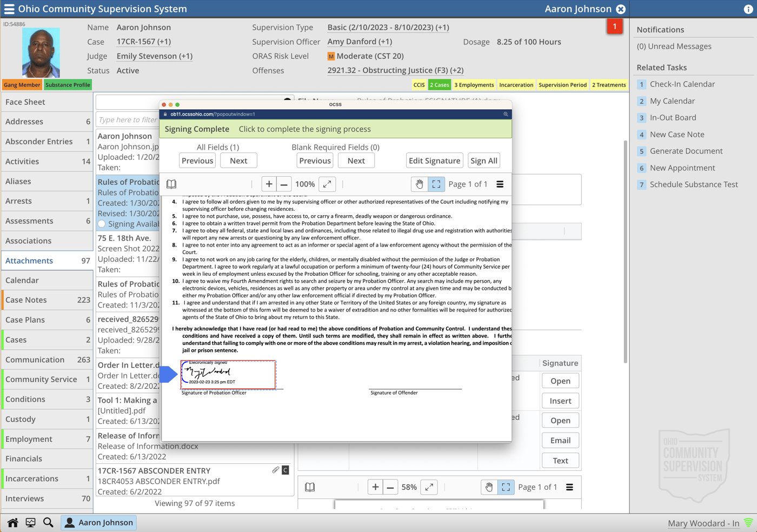Click the electronically signed signature field
This screenshot has width=757, height=532.
coord(228,375)
